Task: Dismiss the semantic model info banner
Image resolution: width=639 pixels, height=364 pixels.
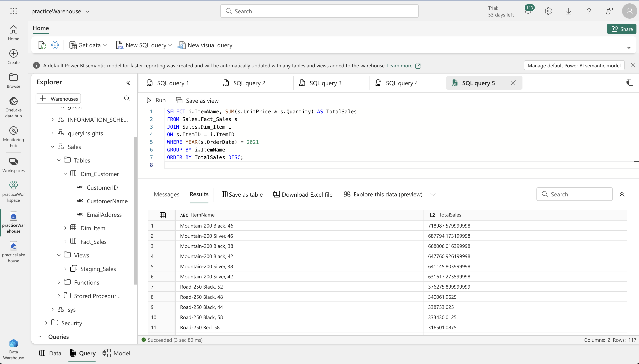Action: point(633,65)
